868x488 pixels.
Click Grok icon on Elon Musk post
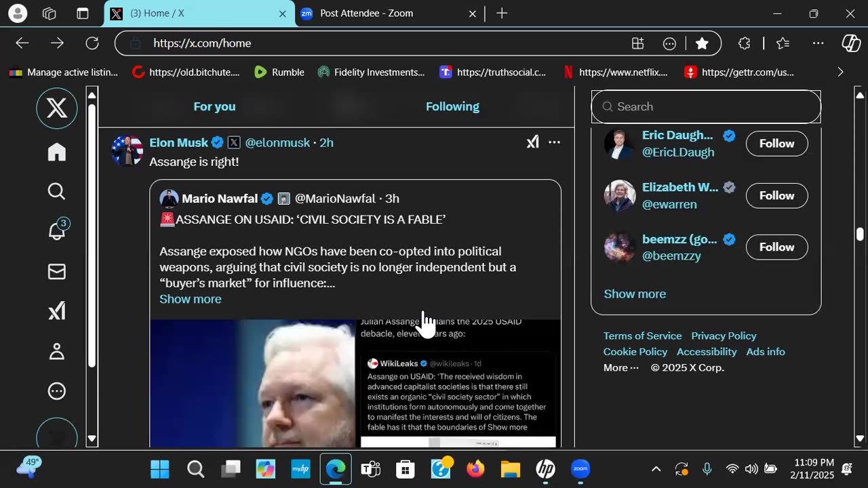pyautogui.click(x=533, y=142)
